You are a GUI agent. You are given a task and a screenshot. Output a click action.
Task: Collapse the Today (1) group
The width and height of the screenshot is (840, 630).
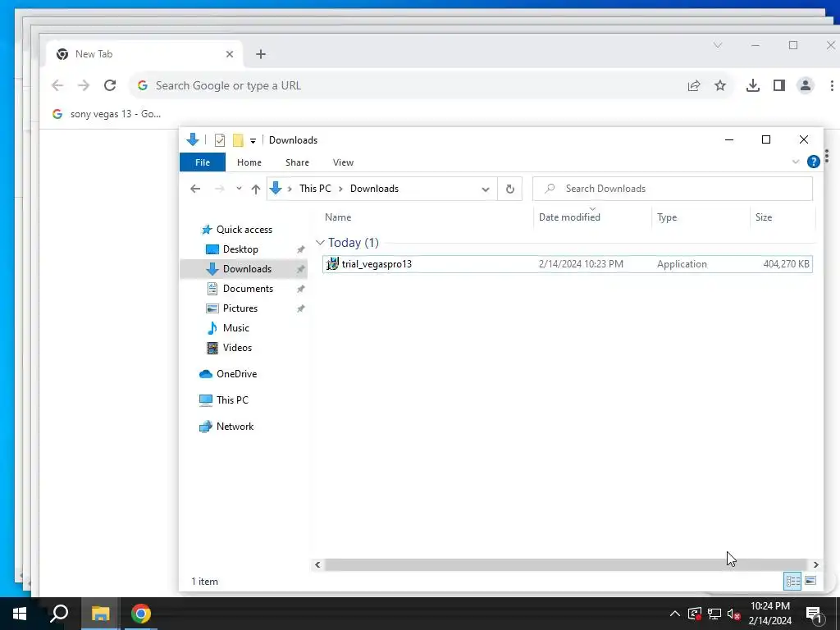(321, 243)
